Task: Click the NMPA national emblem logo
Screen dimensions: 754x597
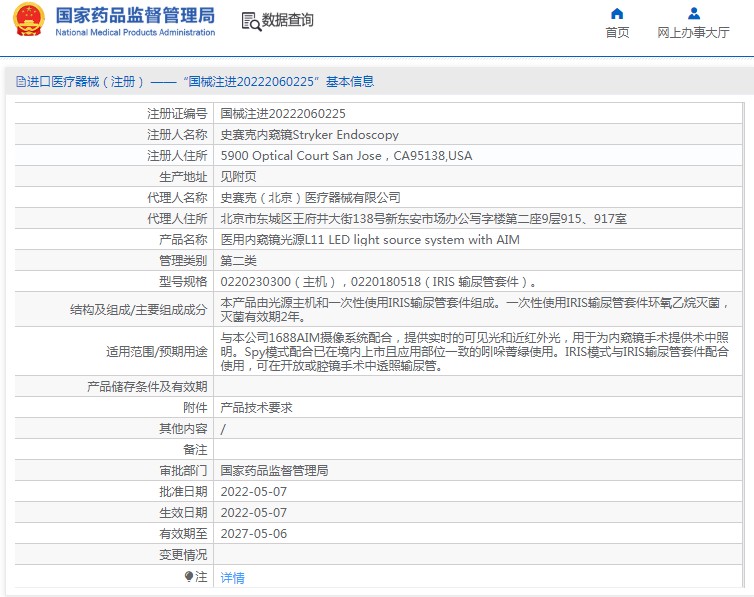Action: point(28,21)
